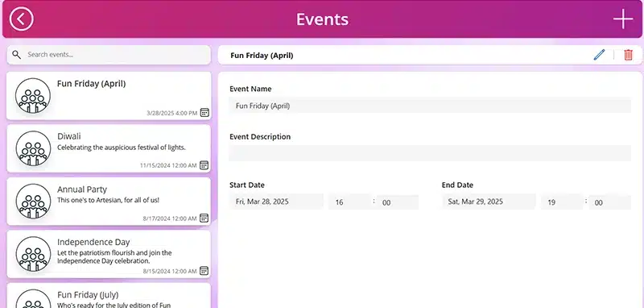Click group avatar on Annual Party card
644x308 pixels.
pyautogui.click(x=33, y=201)
